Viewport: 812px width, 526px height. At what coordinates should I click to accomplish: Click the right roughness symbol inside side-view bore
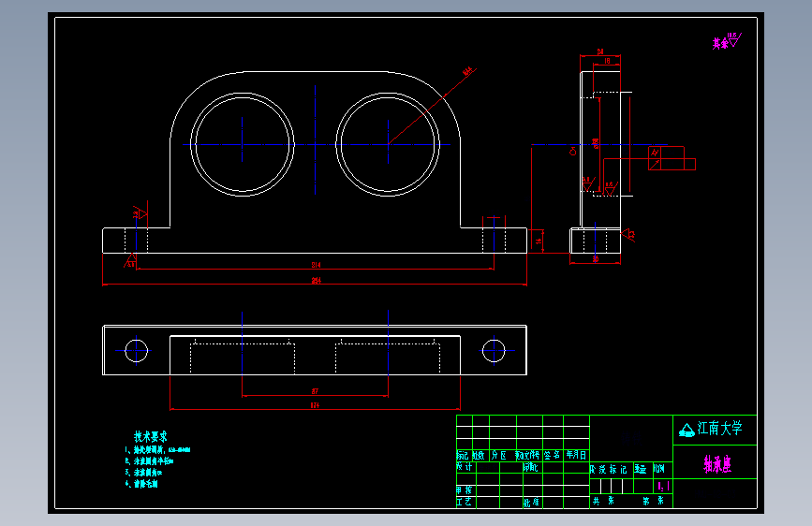(610, 188)
